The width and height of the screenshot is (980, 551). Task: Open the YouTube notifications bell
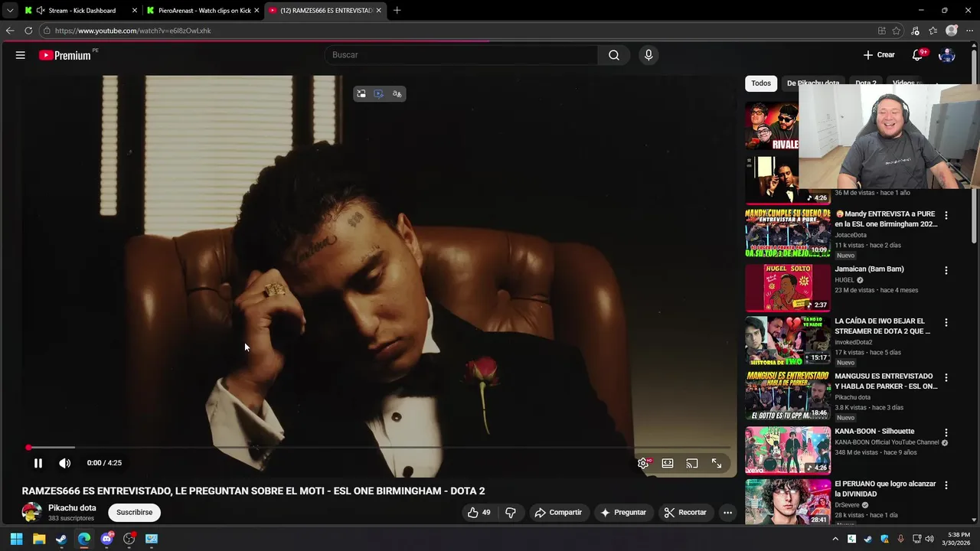point(918,55)
